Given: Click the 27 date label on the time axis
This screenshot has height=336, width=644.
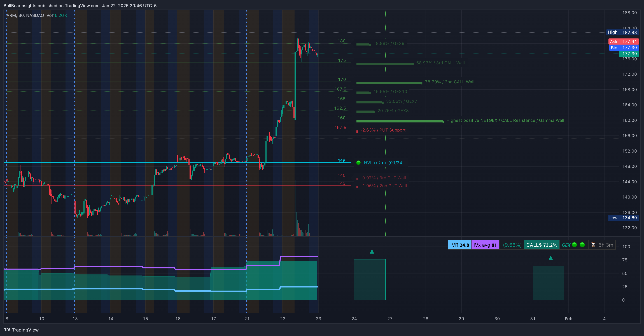Looking at the screenshot, I should point(390,319).
